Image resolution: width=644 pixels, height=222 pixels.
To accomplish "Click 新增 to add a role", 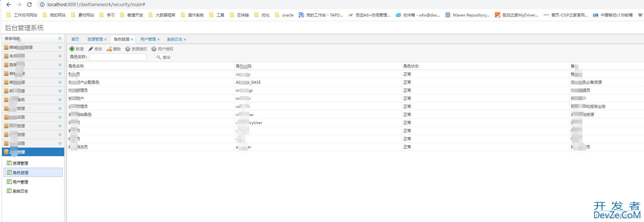I will pyautogui.click(x=76, y=49).
